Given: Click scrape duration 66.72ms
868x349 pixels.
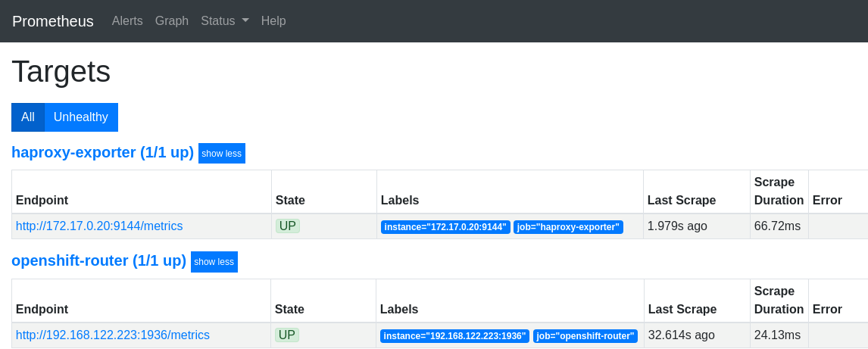Looking at the screenshot, I should point(777,226).
